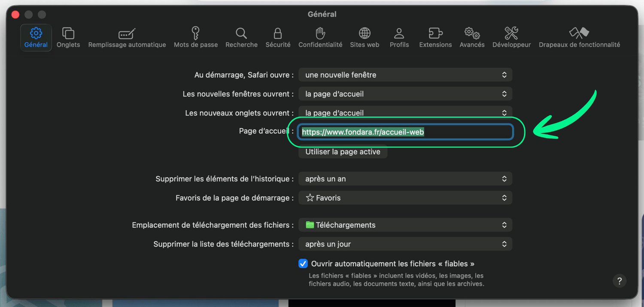644x307 pixels.
Task: Open the Extensions puzzle icon
Action: point(435,33)
